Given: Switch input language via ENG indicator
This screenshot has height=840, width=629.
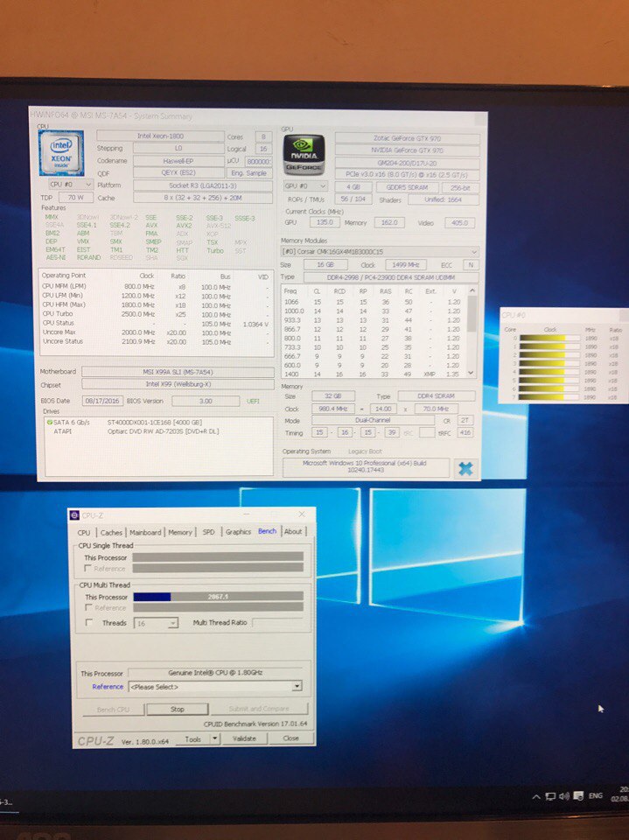Looking at the screenshot, I should [x=596, y=795].
